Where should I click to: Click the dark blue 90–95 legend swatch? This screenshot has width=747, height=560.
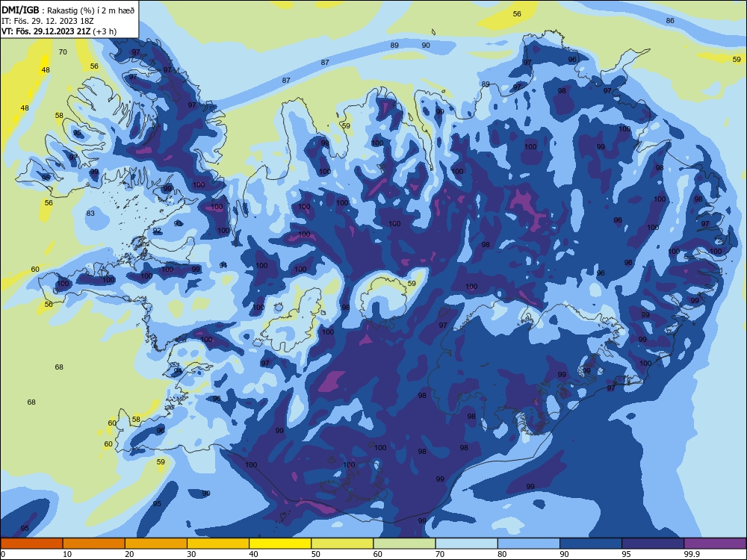click(x=591, y=544)
